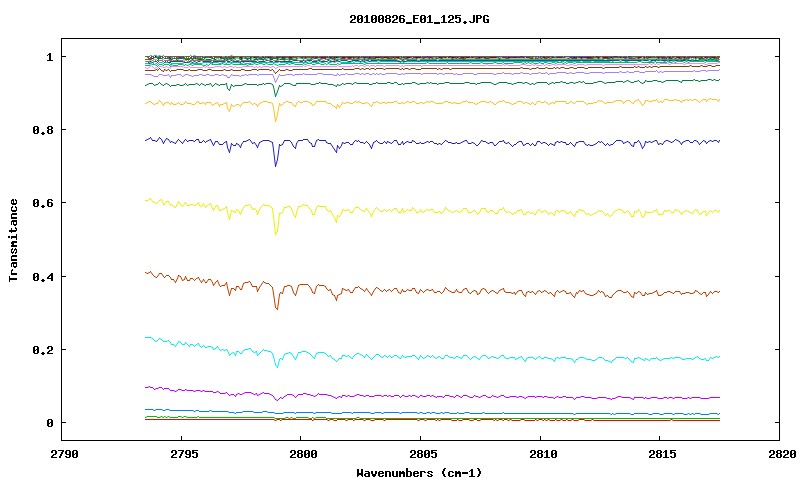800x480 pixels.
Task: Click the y-axis tick label 0
Action: (x=49, y=423)
